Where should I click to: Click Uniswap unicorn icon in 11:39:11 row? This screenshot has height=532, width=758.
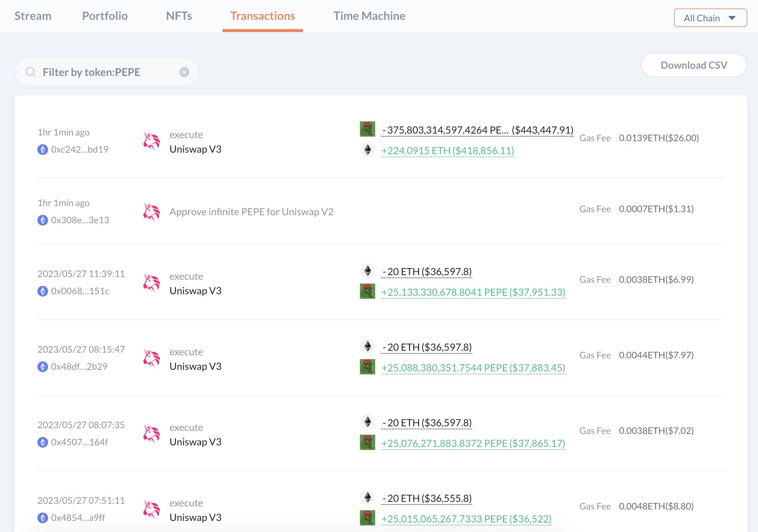click(x=152, y=282)
